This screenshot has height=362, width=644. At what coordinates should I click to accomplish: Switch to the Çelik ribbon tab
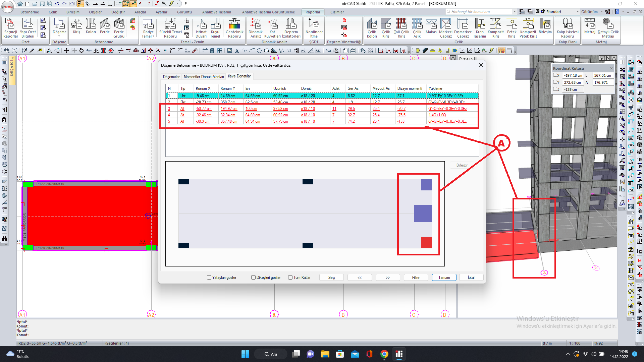[53, 12]
